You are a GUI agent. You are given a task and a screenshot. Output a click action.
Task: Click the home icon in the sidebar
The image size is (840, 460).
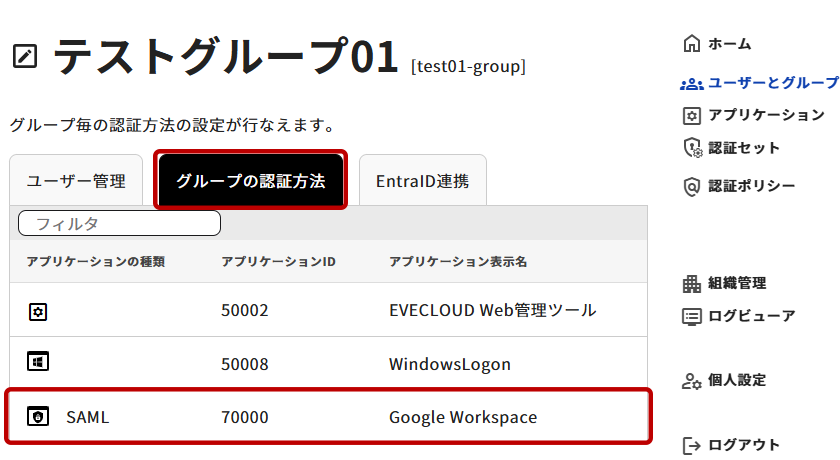click(691, 44)
